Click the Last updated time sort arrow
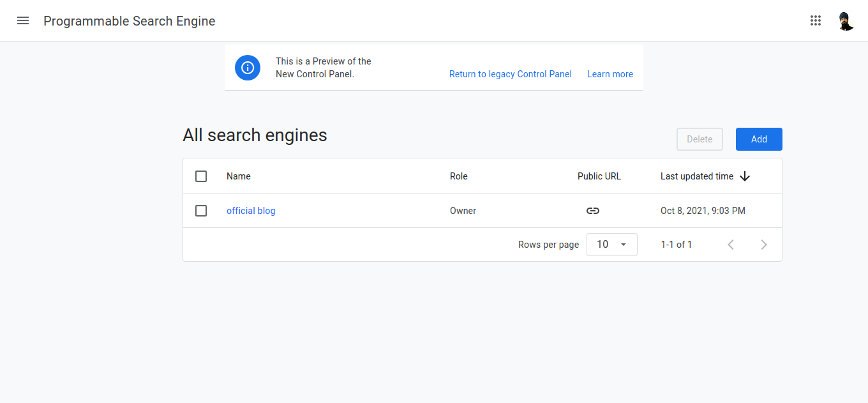The image size is (868, 403). point(745,176)
